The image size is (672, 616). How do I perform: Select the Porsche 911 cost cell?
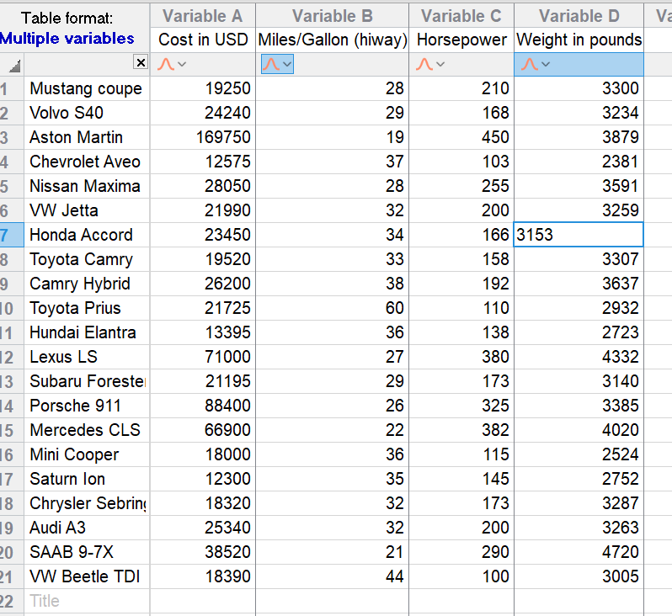pos(203,406)
